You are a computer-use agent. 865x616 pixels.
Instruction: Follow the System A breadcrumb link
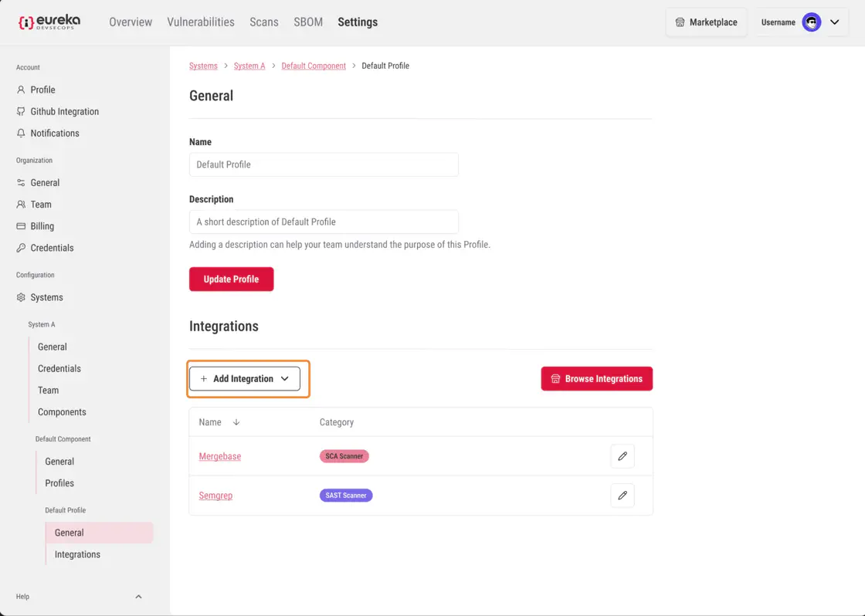[x=249, y=66]
